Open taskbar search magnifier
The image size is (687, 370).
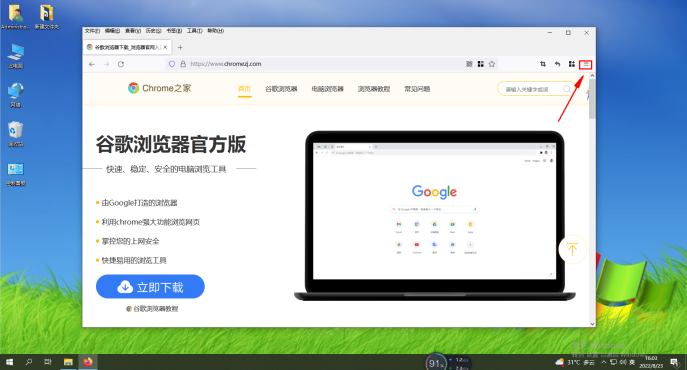coord(28,362)
